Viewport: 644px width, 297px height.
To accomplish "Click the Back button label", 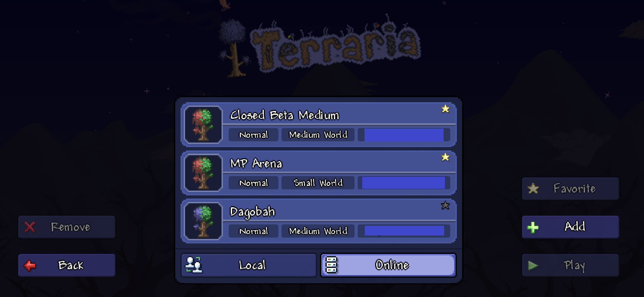I will (71, 265).
